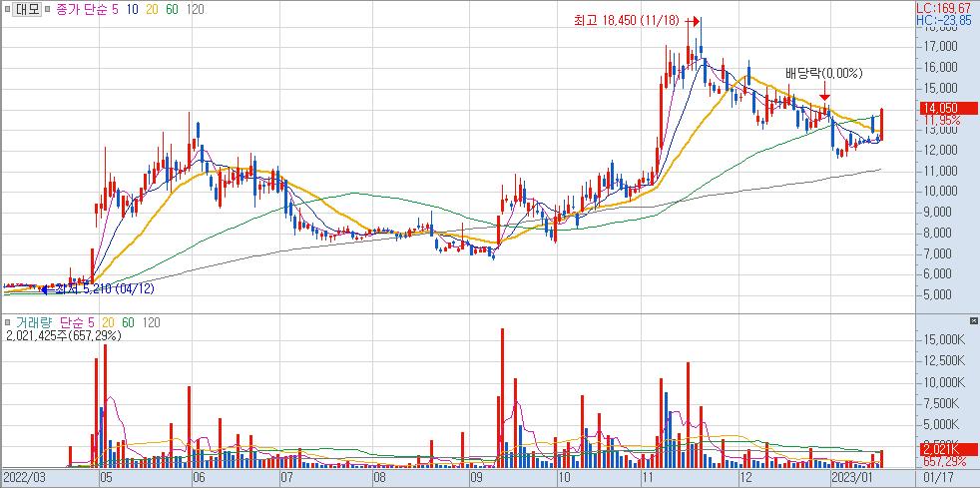Select the price 10-day moving average label
The width and height of the screenshot is (980, 488).
click(132, 10)
